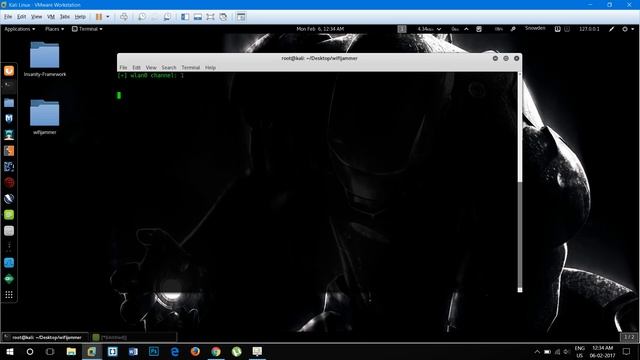Screen dimensions: 640x360
Task: Click the download speed indicator
Action: click(429, 29)
